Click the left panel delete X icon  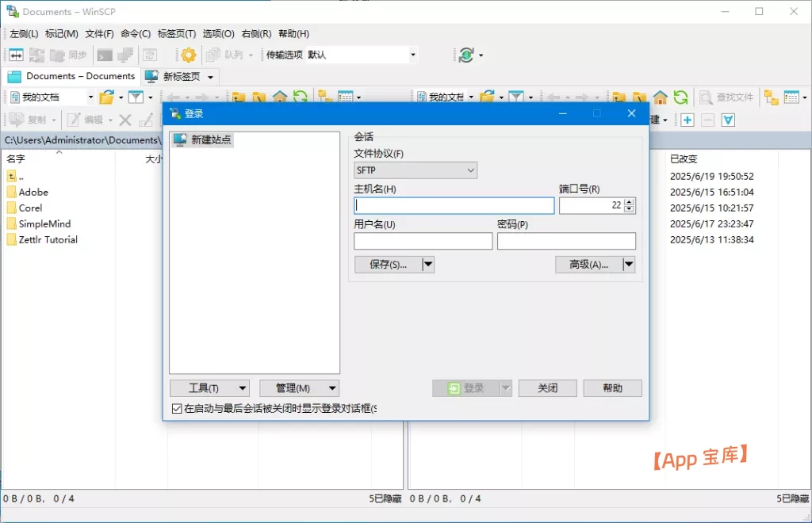124,120
